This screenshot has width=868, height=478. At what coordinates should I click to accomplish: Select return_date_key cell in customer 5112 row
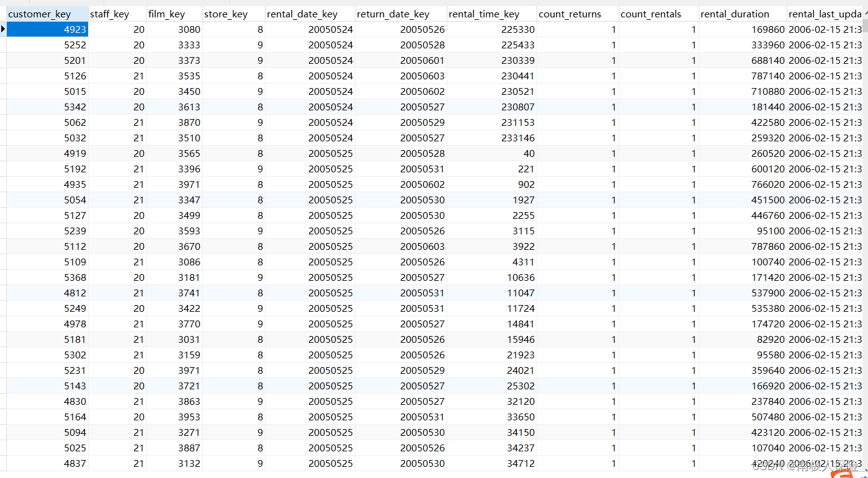pyautogui.click(x=401, y=246)
